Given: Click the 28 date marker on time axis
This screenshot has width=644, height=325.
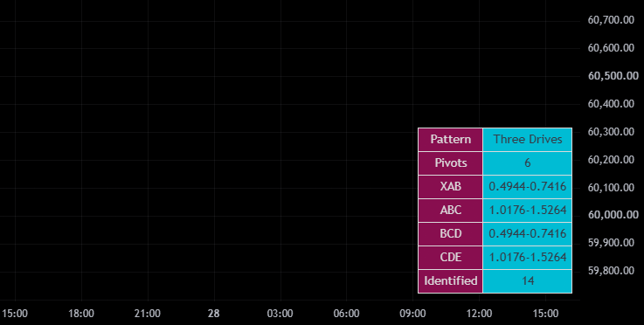Looking at the screenshot, I should click(213, 314).
